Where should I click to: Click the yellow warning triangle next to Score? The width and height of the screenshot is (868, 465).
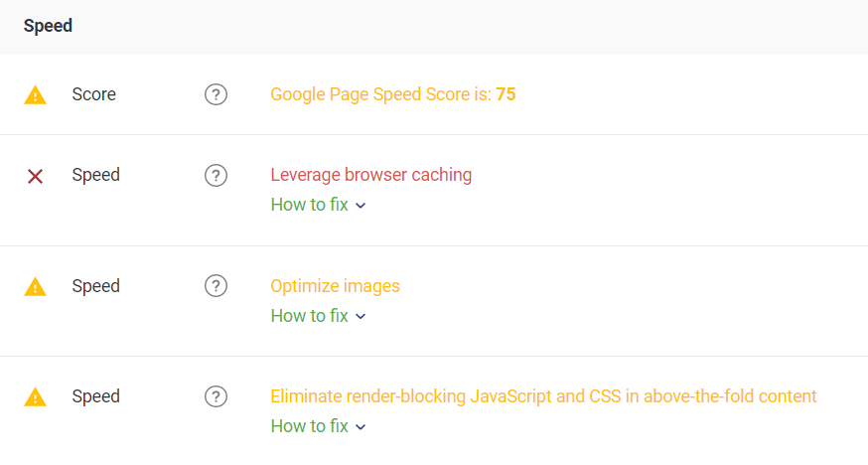pyautogui.click(x=36, y=95)
